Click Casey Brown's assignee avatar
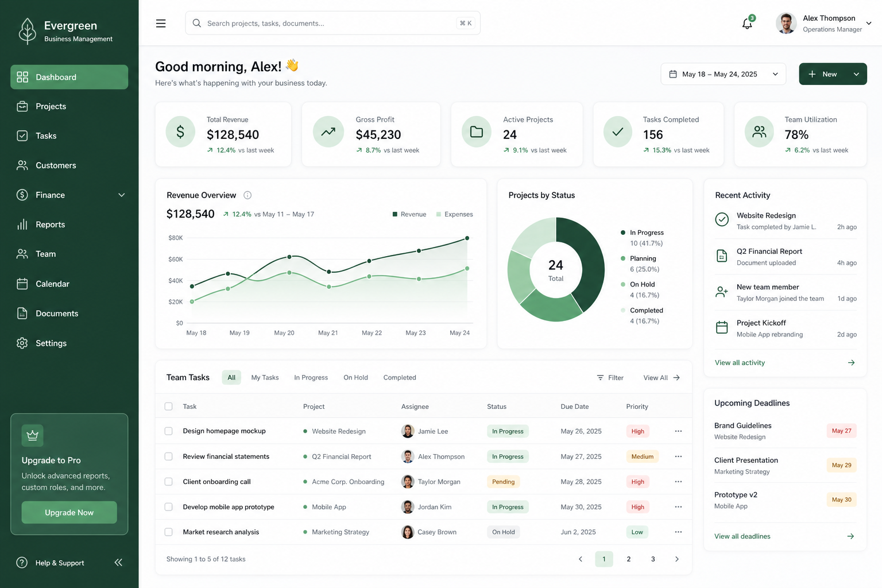 408,532
